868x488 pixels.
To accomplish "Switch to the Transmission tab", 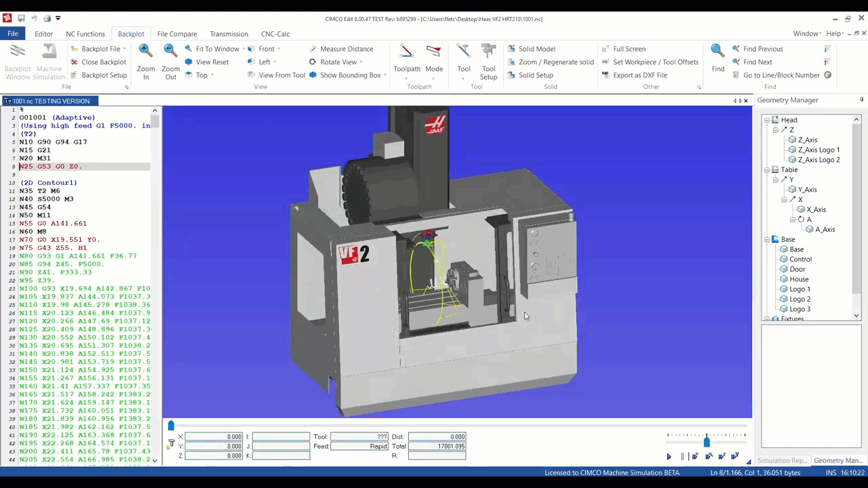I will [229, 34].
